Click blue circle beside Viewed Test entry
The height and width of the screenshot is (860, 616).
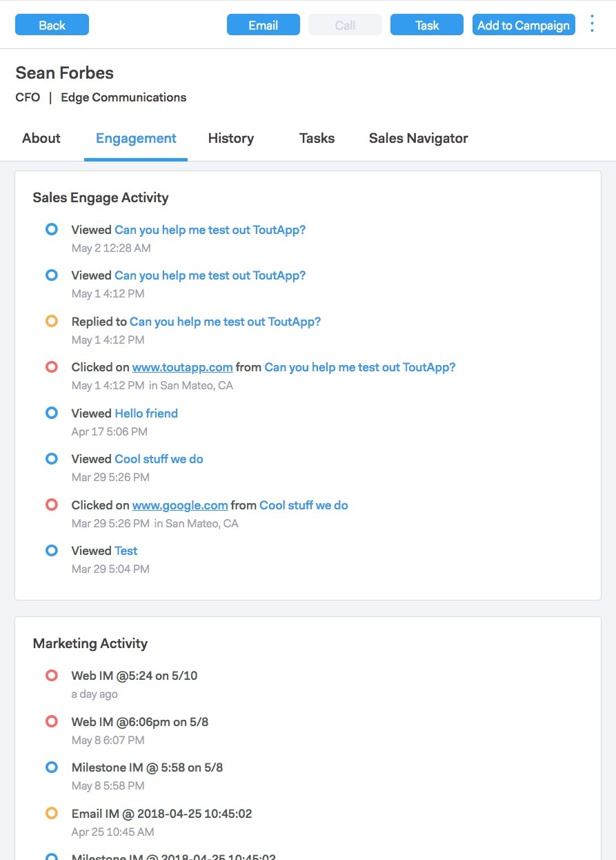pos(51,550)
